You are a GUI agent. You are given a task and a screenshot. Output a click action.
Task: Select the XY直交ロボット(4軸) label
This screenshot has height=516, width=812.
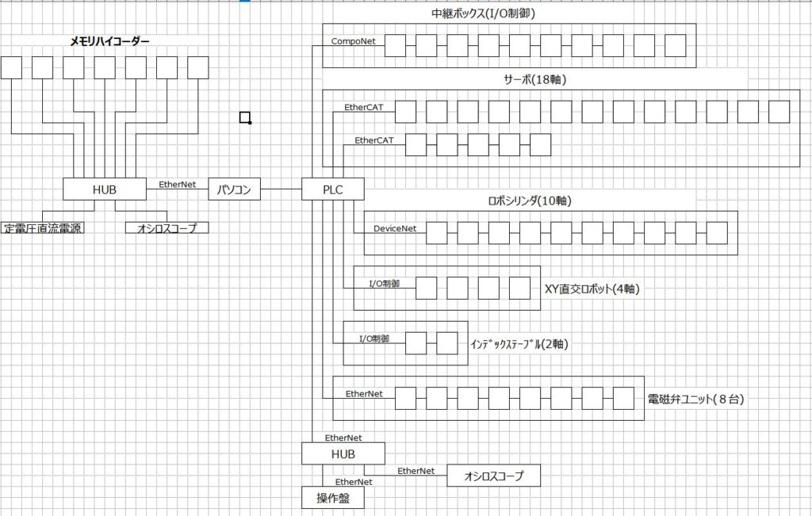(x=592, y=289)
